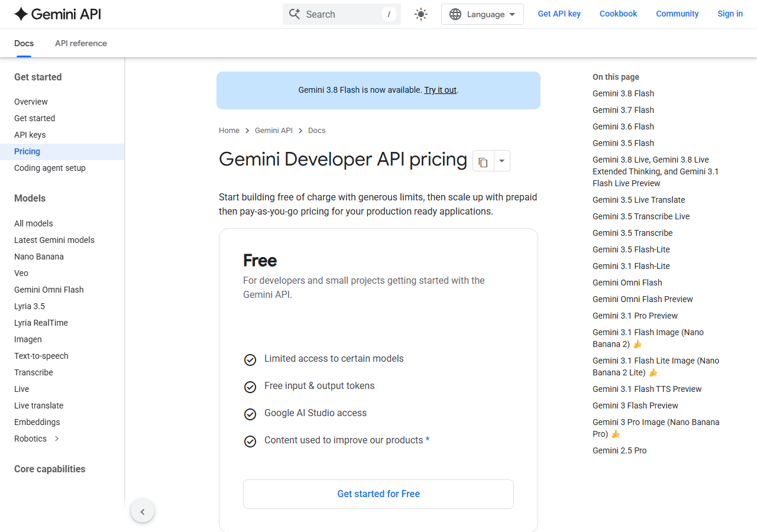Click the copy page icon beside title
Screen dimensions: 757x532
[483, 161]
